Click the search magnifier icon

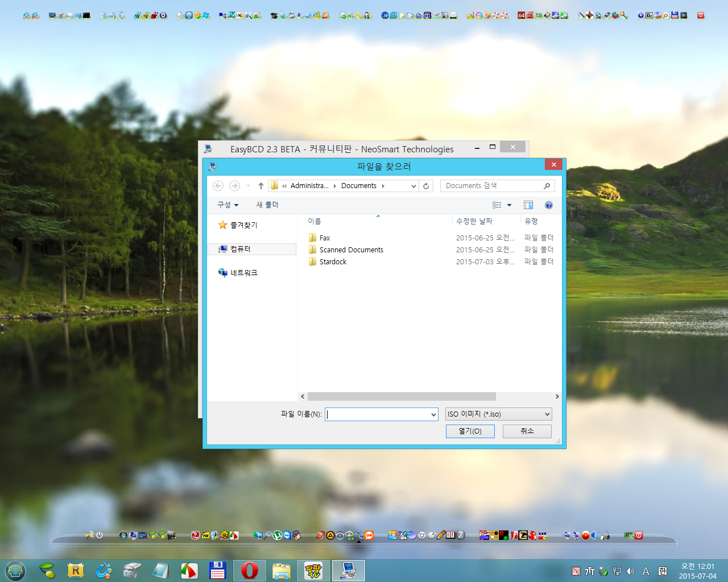click(x=547, y=186)
